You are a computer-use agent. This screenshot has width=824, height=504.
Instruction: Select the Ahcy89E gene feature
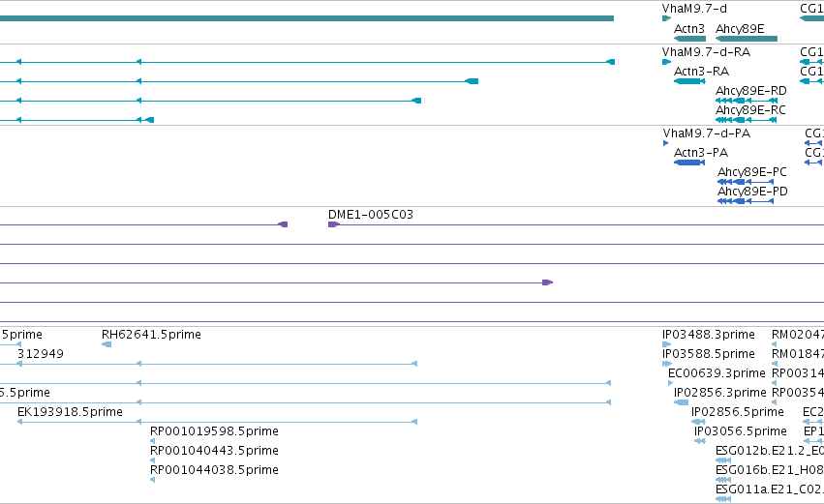click(x=747, y=39)
